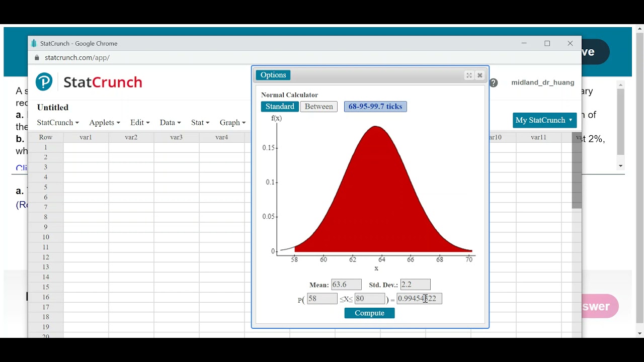Click the Mean input field

pos(346,285)
